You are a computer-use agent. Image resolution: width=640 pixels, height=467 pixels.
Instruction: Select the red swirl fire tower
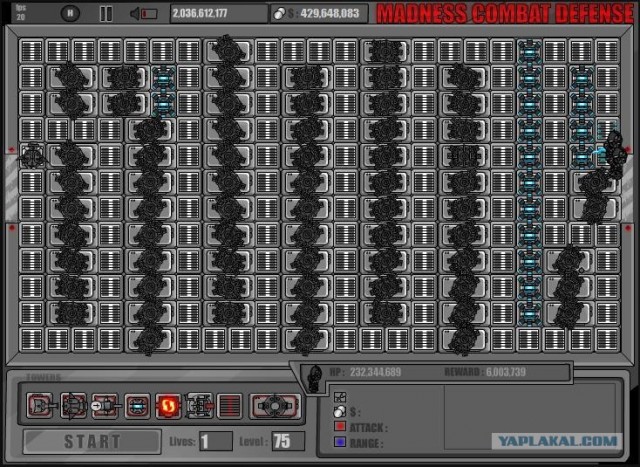pos(168,406)
